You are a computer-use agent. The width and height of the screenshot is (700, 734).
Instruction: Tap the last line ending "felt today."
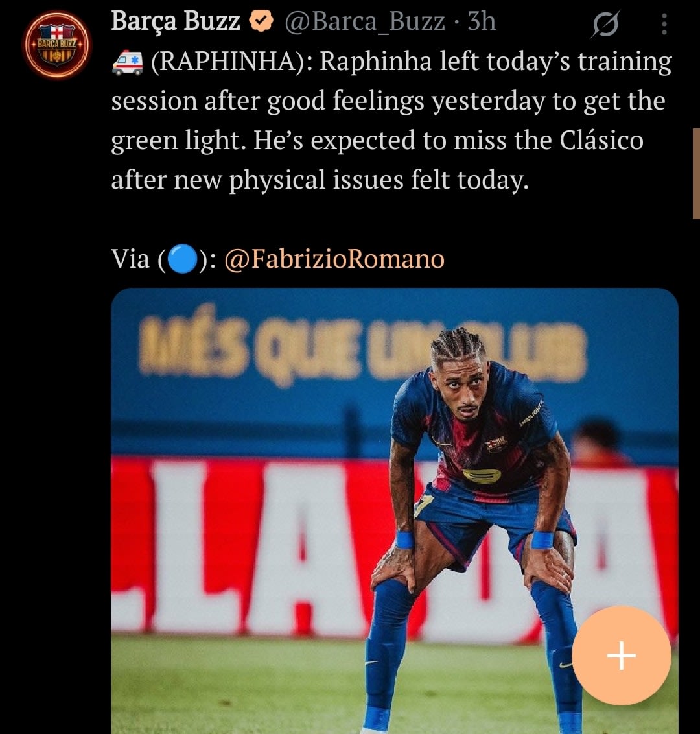(x=320, y=180)
